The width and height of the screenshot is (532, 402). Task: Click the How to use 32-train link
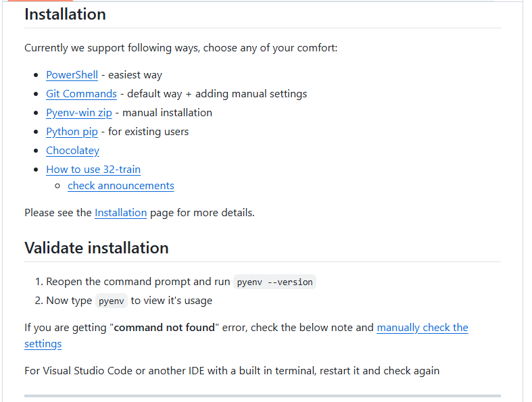(93, 170)
